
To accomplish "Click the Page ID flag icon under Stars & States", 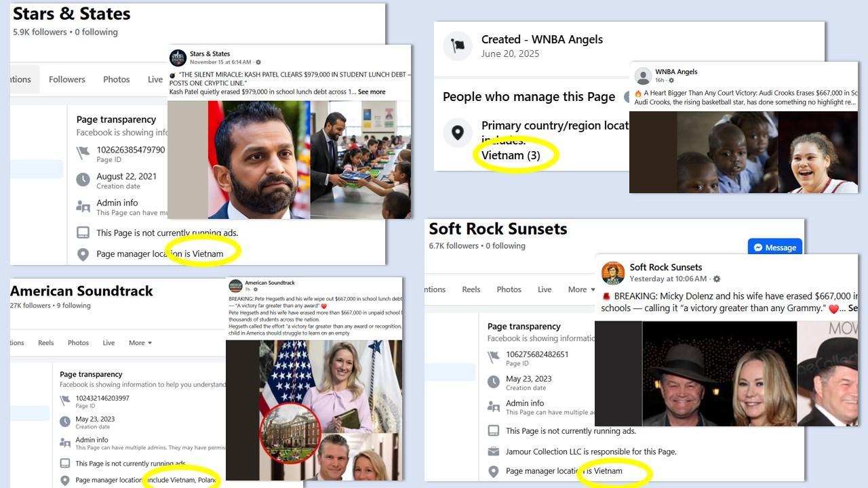I will pos(83,154).
